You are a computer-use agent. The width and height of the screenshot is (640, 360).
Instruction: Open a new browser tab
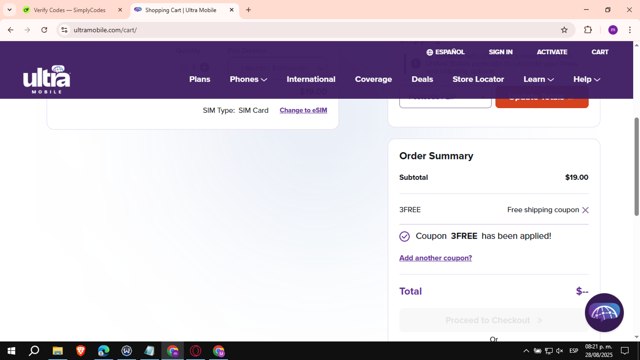(248, 10)
